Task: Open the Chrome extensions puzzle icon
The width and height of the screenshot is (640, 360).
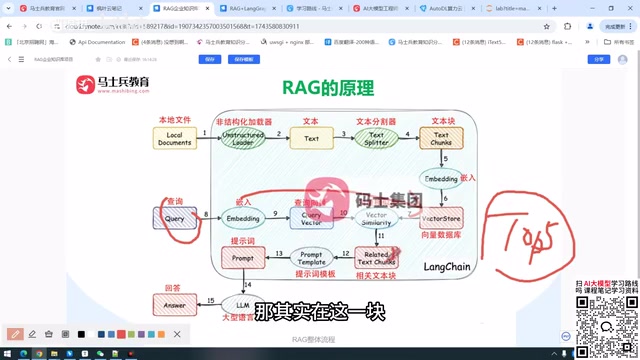Action: [x=567, y=26]
